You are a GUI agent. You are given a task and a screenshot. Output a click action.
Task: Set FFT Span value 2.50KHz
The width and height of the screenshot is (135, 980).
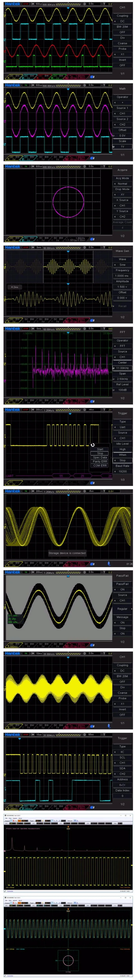click(122, 379)
